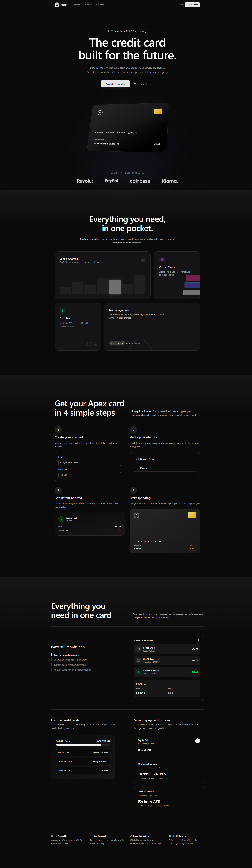
Task: Click the Coffee Shop transaction icon
Action: [138, 649]
